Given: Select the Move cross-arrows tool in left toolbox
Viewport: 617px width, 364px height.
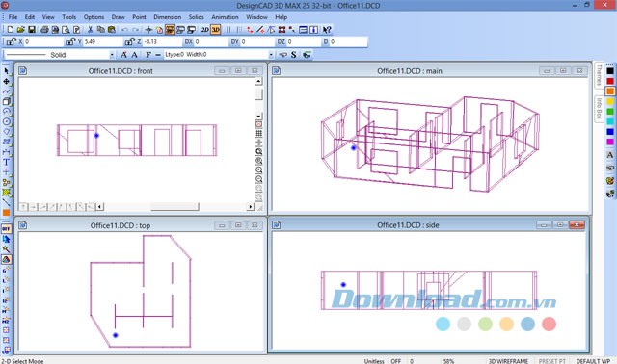Looking at the screenshot, I should click(x=7, y=81).
